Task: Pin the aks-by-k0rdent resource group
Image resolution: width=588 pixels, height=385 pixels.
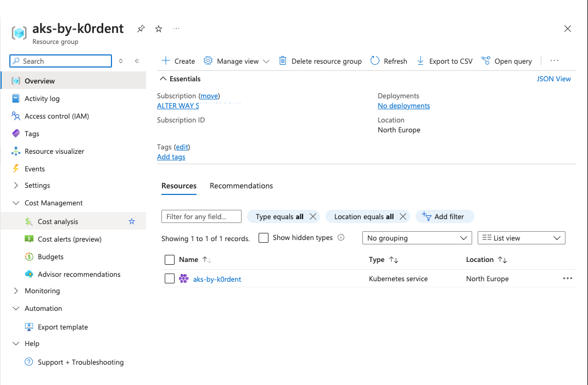Action: click(141, 29)
